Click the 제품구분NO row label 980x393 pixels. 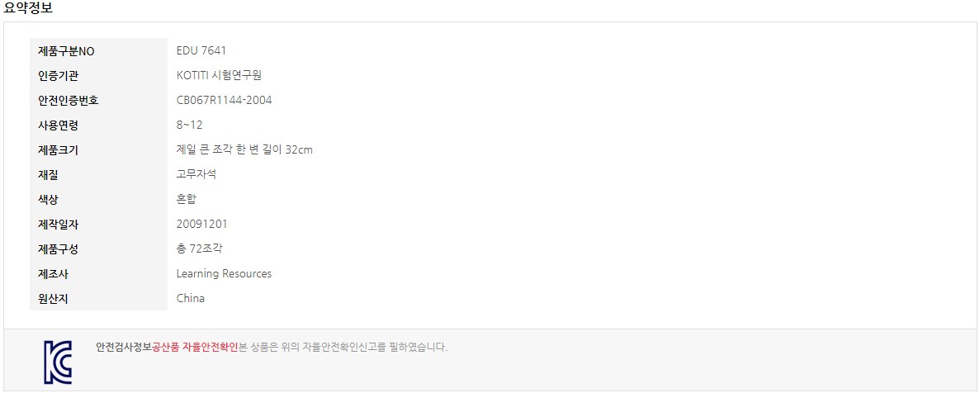(66, 51)
